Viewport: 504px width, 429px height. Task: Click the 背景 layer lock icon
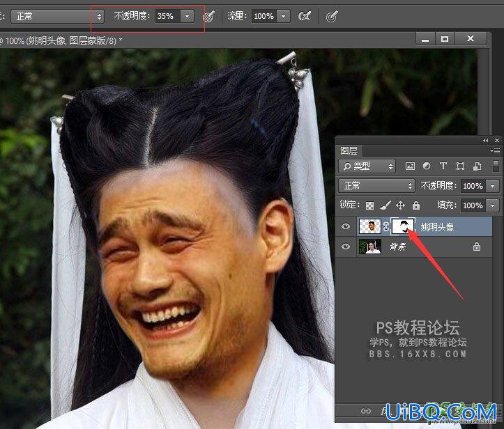[477, 247]
